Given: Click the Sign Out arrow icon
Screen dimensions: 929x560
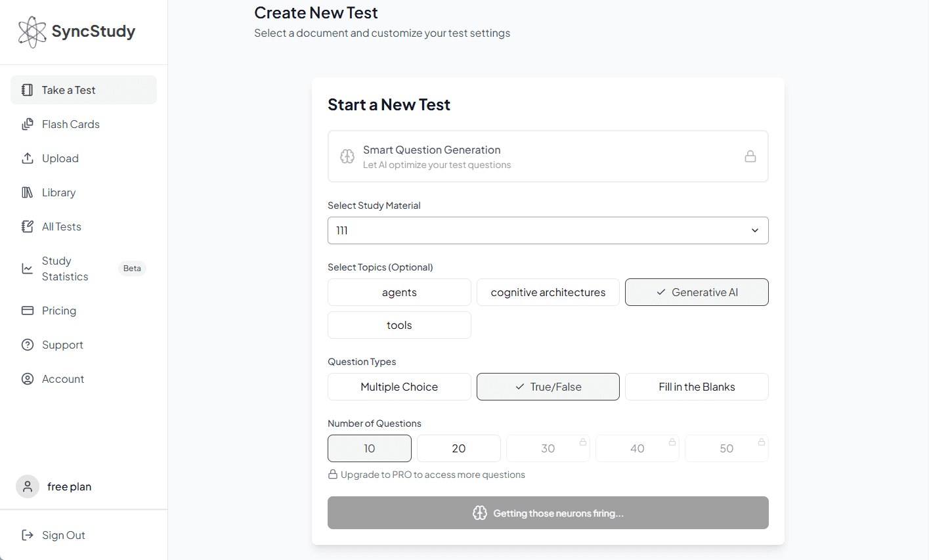Looking at the screenshot, I should tap(28, 535).
